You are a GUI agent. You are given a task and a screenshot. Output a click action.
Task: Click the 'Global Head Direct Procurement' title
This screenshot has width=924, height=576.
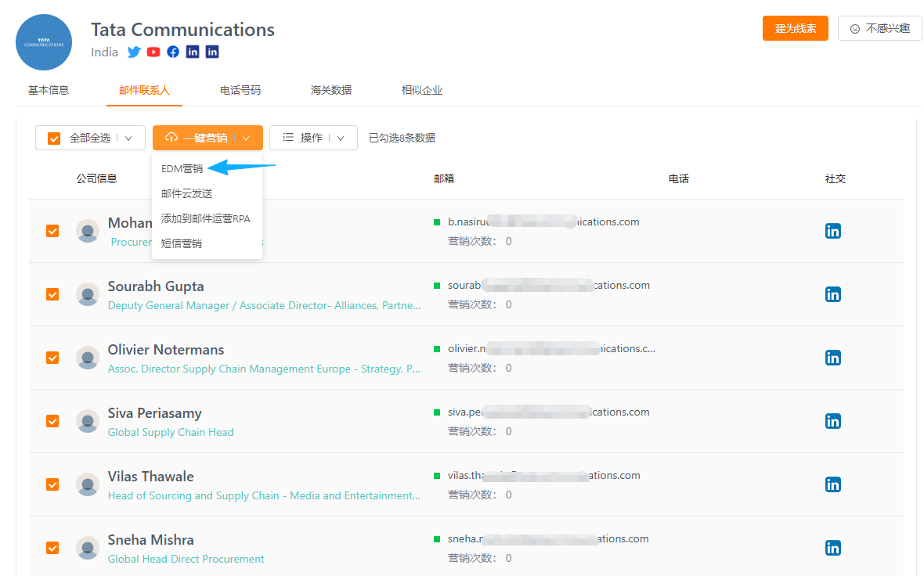186,559
